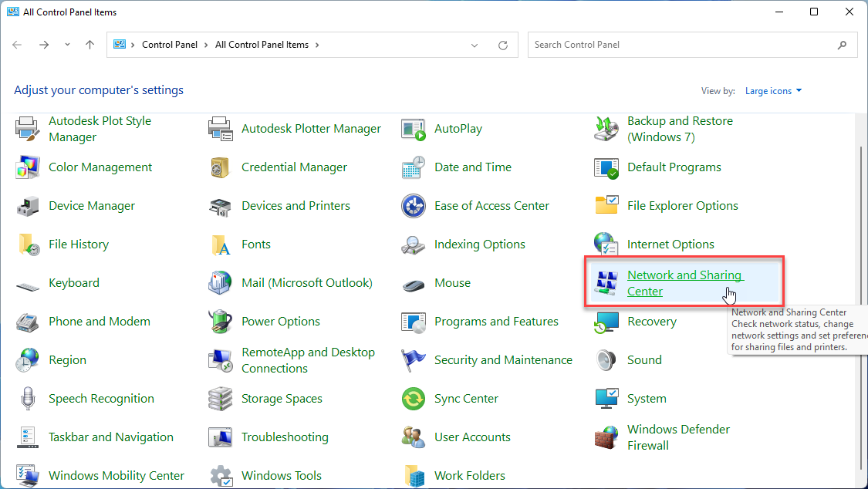Screen dimensions: 868x489
Task: Launch the AutoPlay icon
Action: pos(413,129)
